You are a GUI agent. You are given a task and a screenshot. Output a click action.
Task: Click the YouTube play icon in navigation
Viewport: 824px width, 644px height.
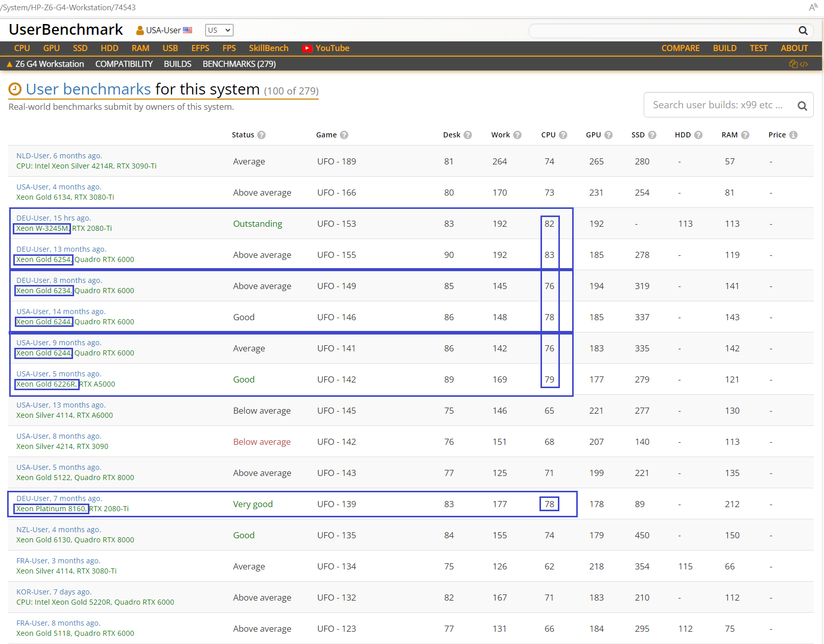point(307,49)
